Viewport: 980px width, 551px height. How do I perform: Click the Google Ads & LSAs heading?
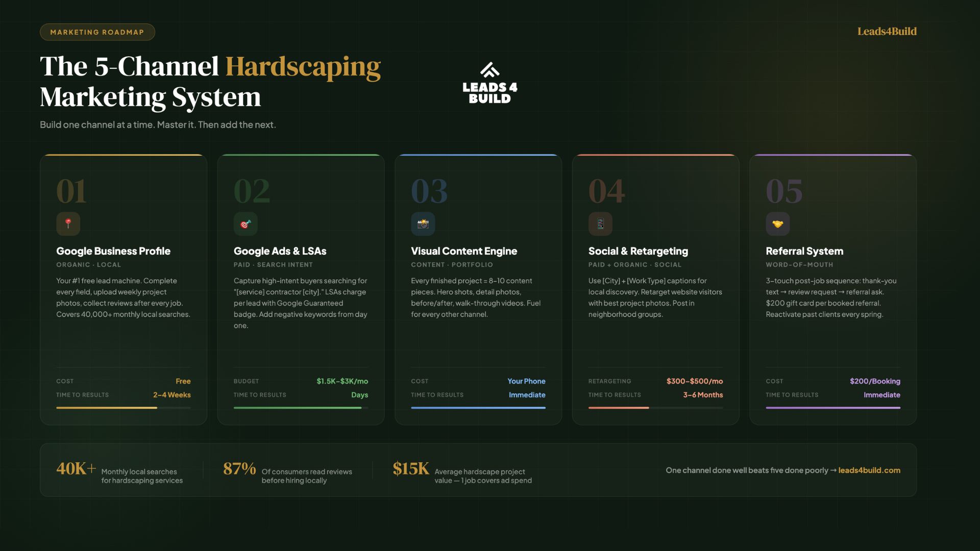click(x=280, y=251)
